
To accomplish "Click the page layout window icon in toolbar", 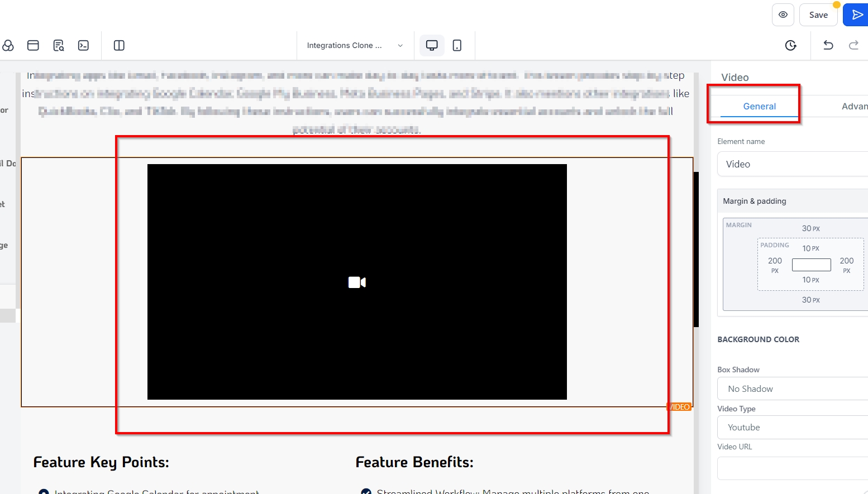I will pyautogui.click(x=33, y=46).
